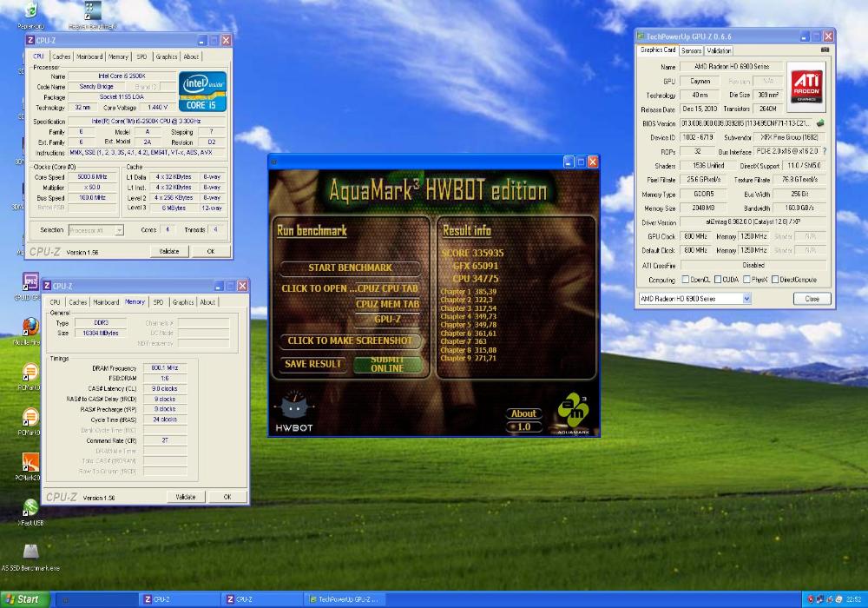Viewport: 868px width, 608px height.
Task: Switch to TechPowerUp GPU-Z taskbar button
Action: 345,599
